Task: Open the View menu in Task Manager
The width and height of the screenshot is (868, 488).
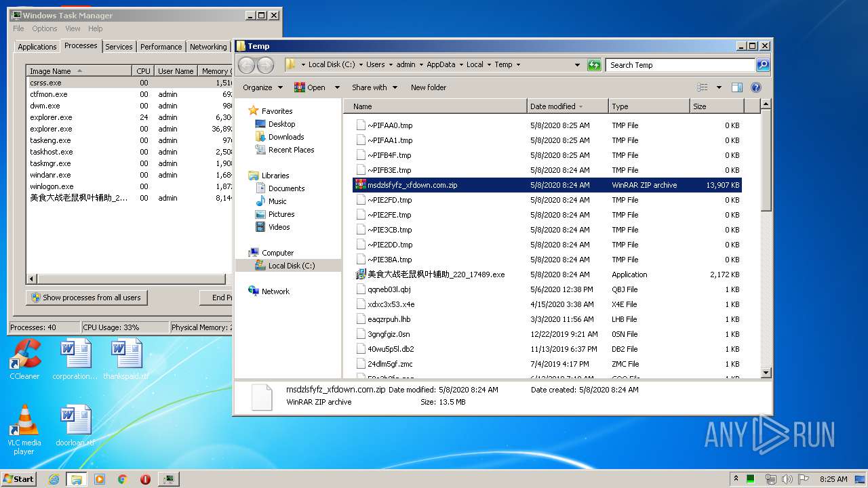Action: point(73,28)
